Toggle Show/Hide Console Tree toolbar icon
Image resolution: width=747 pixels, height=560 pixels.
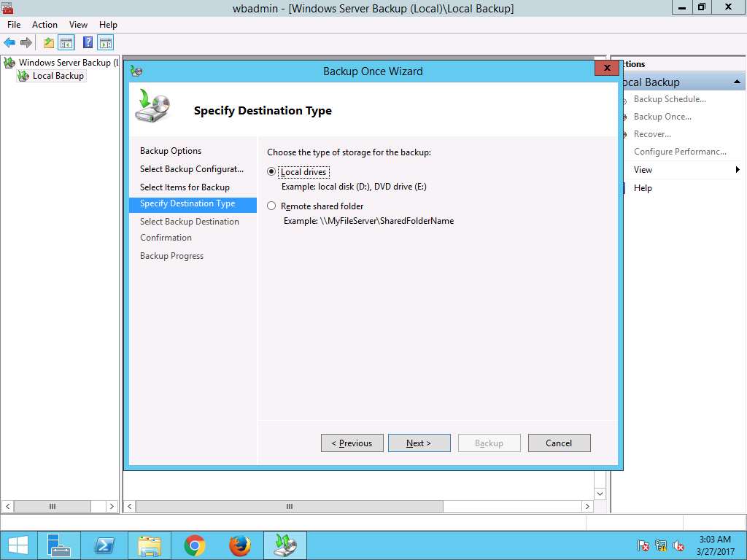[x=66, y=43]
